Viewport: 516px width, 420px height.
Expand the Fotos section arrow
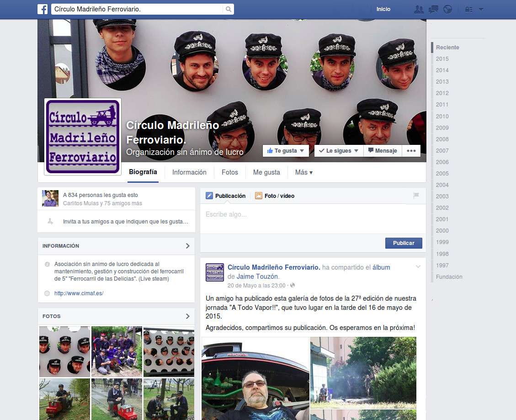(x=187, y=316)
